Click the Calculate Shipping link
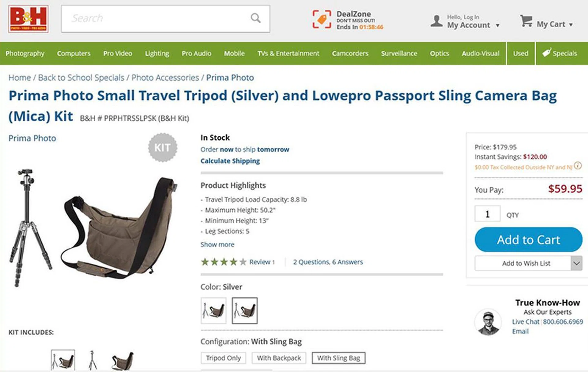588x372 pixels. point(230,161)
